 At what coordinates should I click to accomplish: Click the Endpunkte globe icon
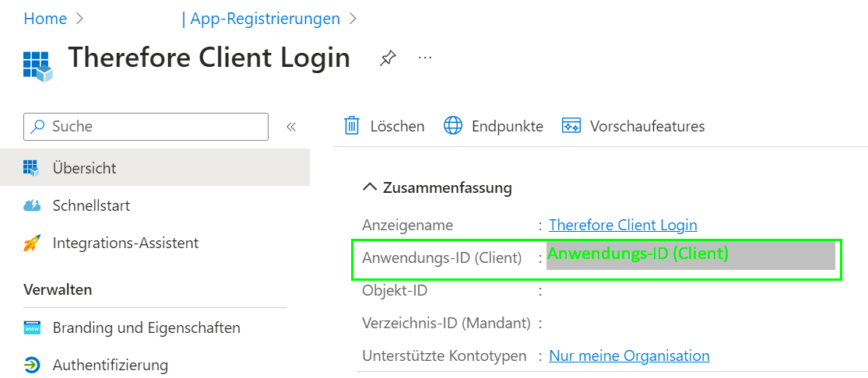coord(453,126)
